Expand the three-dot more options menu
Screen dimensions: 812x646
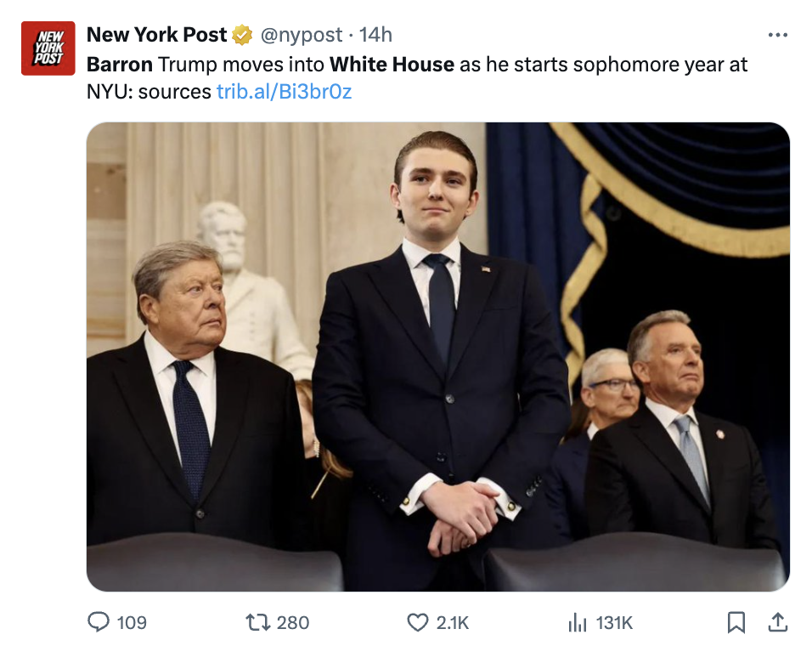(x=777, y=35)
